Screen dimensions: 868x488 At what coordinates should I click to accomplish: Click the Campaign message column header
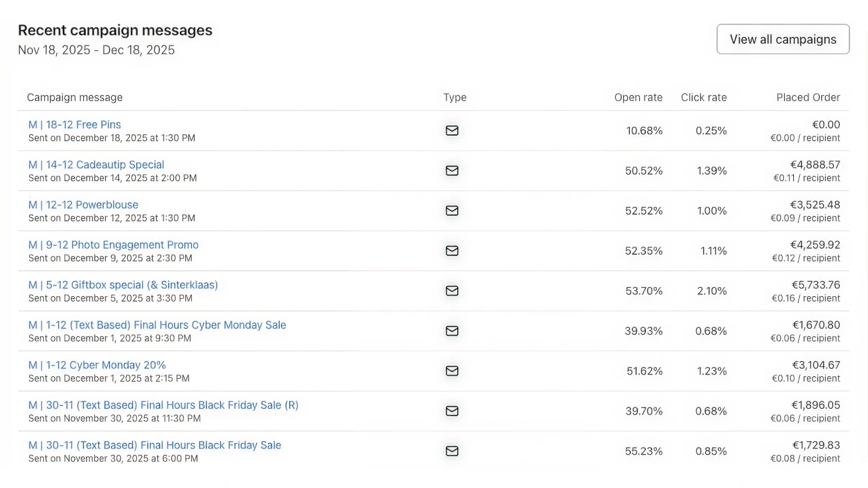pos(75,97)
